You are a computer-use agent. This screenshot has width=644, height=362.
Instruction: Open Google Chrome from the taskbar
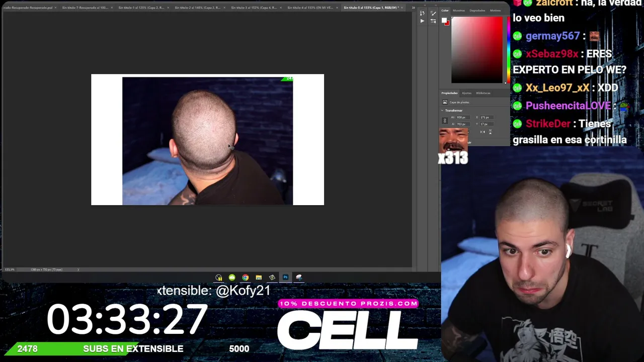coord(245,277)
